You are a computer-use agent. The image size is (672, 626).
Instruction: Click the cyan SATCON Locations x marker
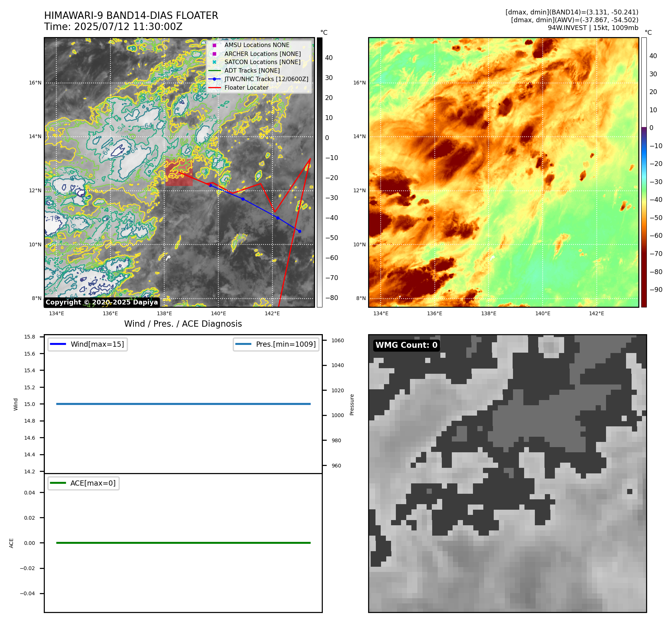point(214,62)
